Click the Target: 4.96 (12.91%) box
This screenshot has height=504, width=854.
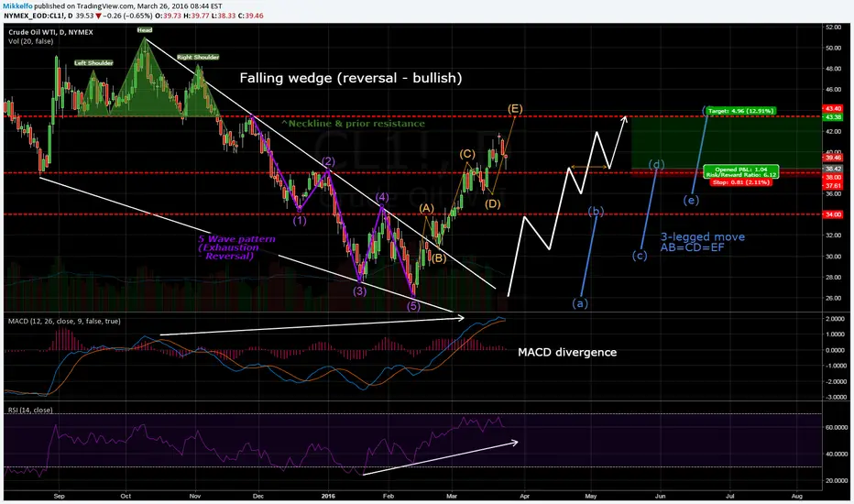pos(740,111)
